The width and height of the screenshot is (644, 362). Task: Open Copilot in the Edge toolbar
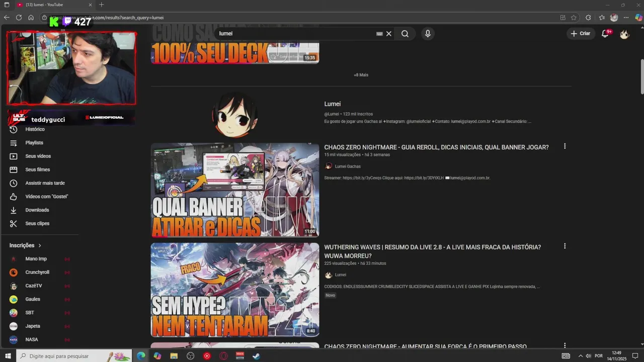(638, 18)
